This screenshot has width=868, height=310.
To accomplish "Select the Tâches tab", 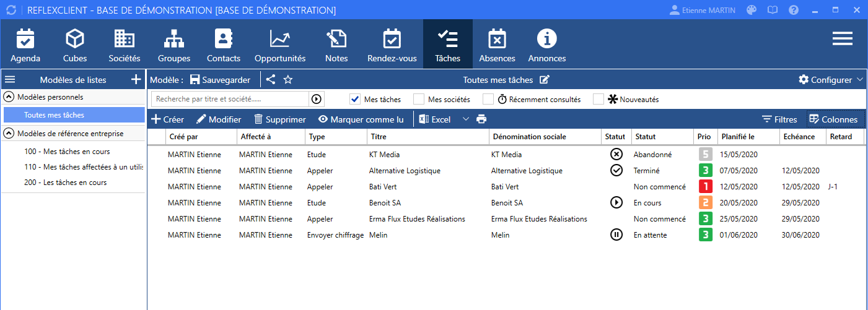I will click(447, 45).
